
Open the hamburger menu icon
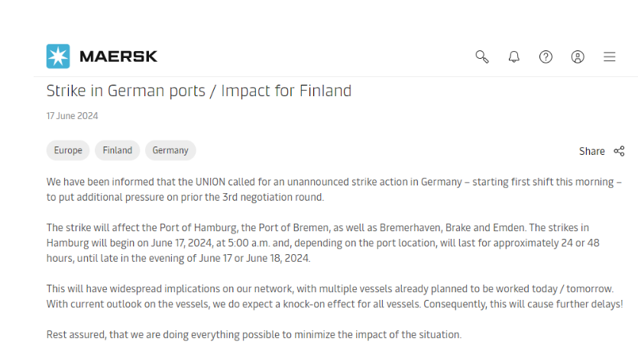click(x=609, y=57)
